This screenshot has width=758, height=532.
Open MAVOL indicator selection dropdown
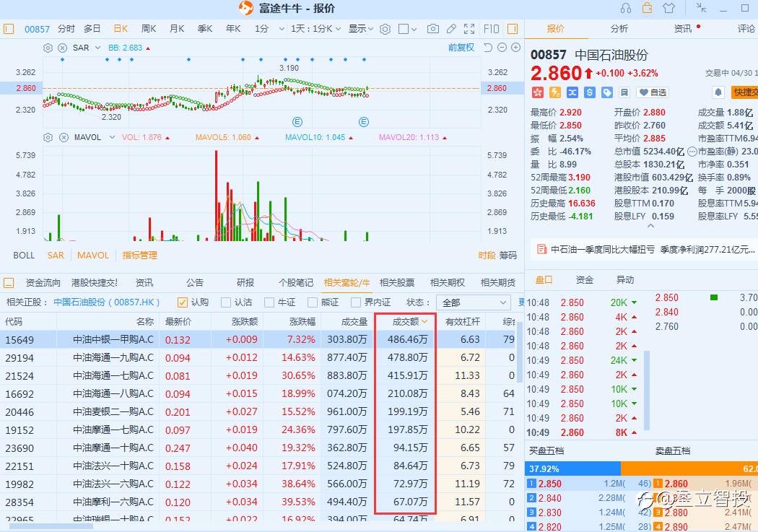(x=112, y=138)
